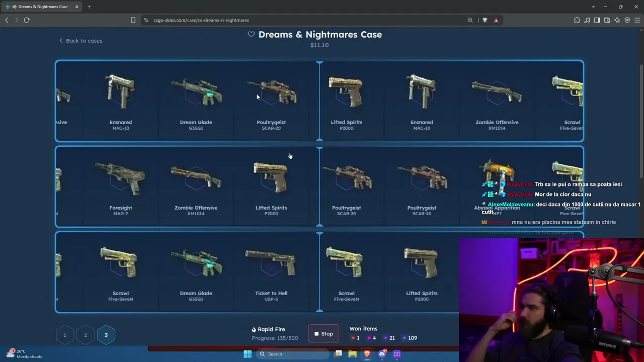Toggle the browser sidebar panel
Image resolution: width=644 pixels, height=362 pixels.
(597, 20)
